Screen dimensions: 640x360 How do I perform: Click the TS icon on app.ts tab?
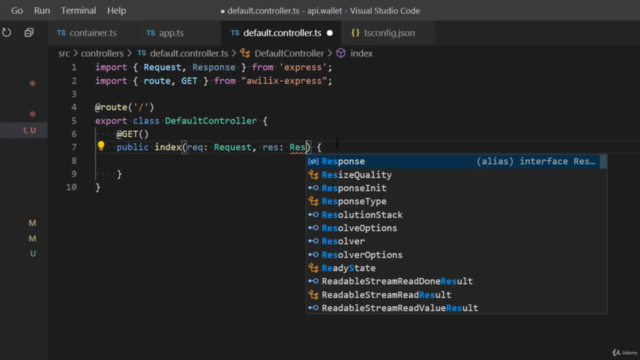point(151,33)
